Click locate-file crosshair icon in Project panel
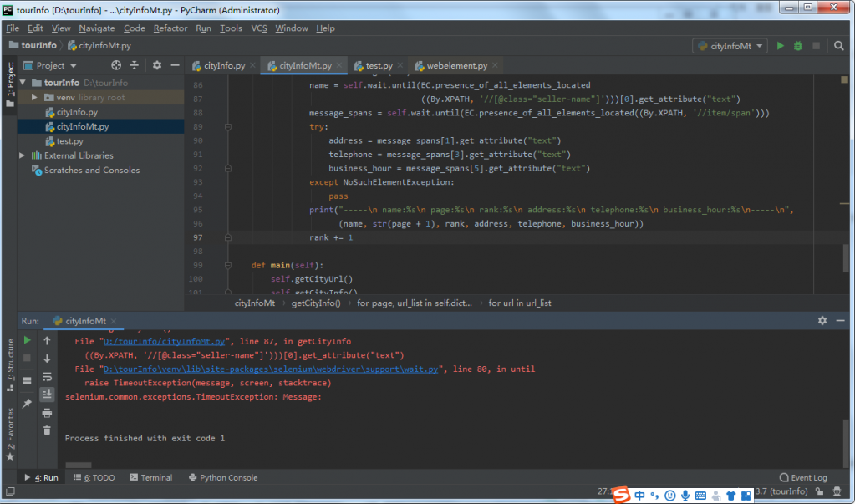855x504 pixels. tap(116, 65)
